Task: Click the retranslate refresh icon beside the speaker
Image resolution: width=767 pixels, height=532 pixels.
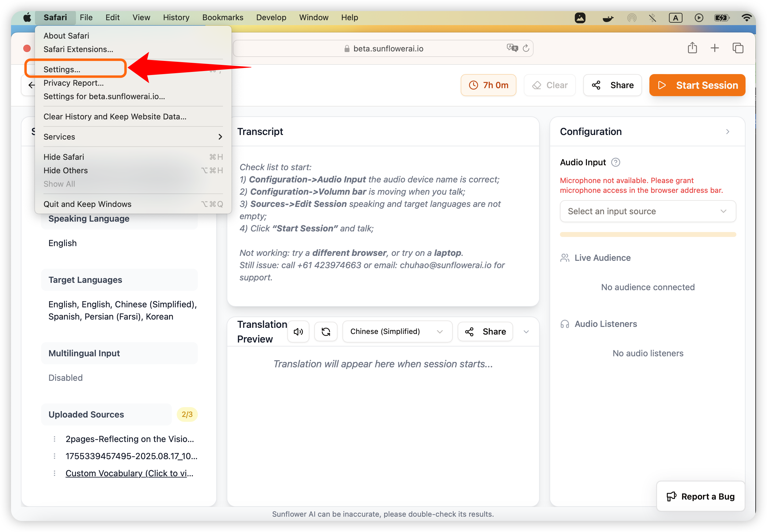Action: pos(326,331)
